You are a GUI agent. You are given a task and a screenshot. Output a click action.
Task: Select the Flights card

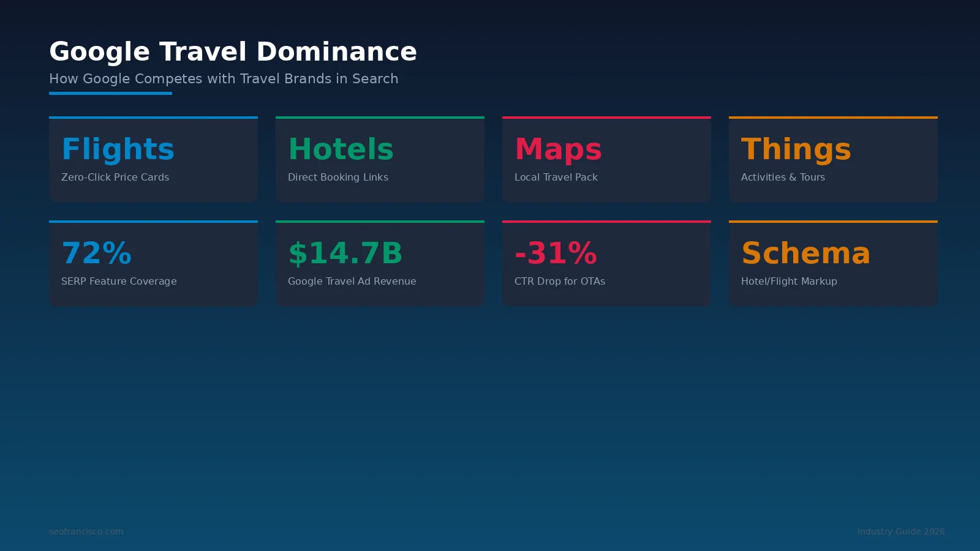153,159
